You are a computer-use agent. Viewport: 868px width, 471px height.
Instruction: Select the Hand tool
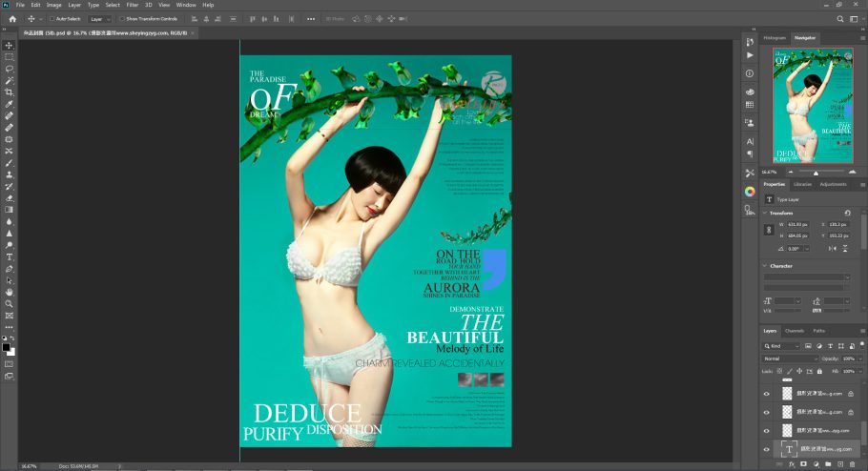(x=9, y=293)
